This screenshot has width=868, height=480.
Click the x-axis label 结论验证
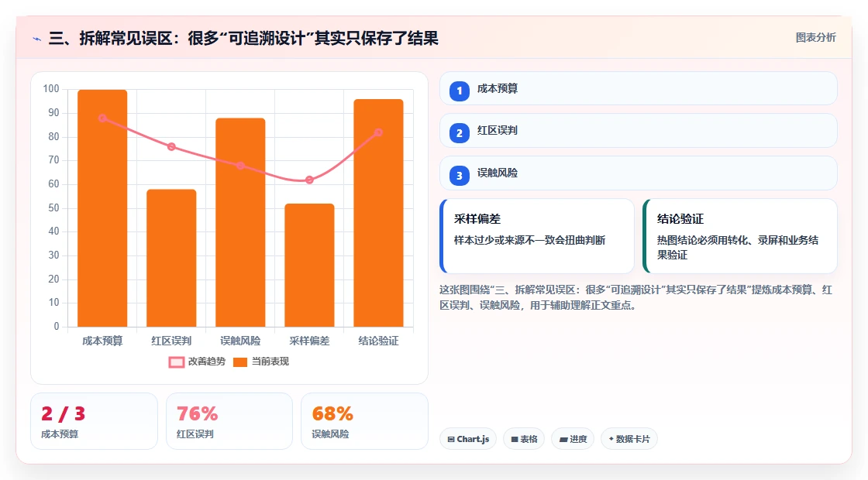[379, 341]
